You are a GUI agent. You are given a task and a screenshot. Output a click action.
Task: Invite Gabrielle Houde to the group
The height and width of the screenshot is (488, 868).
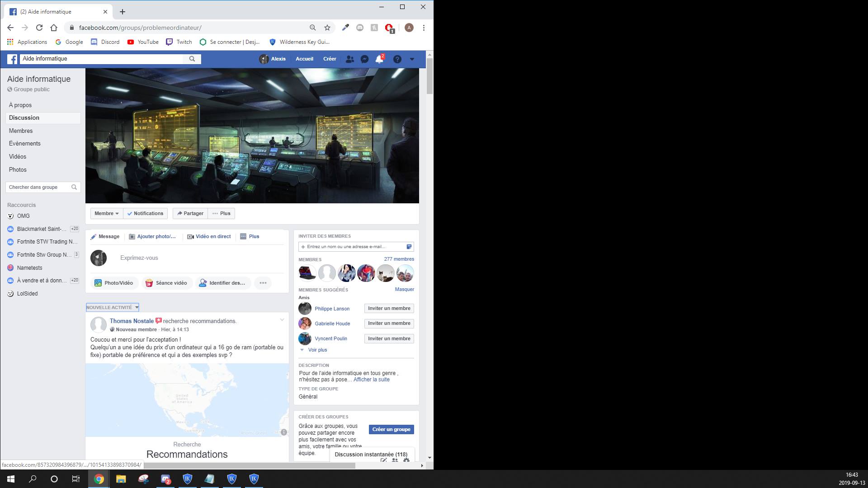tap(389, 324)
